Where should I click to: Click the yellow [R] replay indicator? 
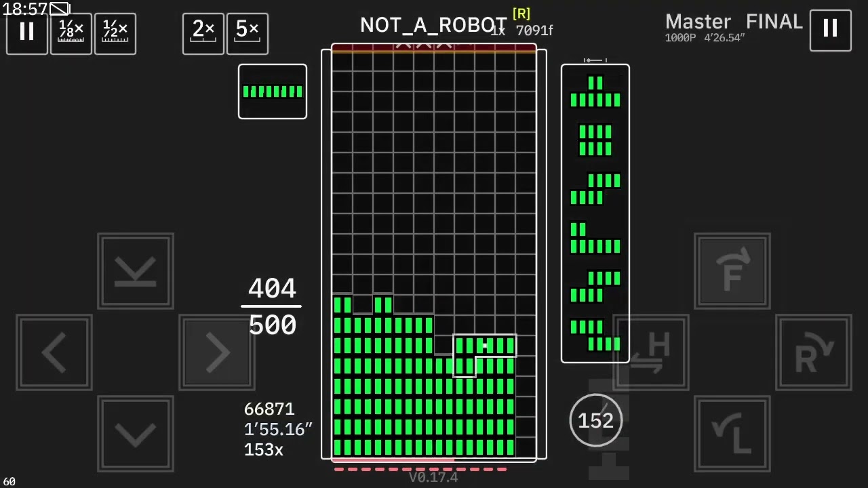(521, 14)
